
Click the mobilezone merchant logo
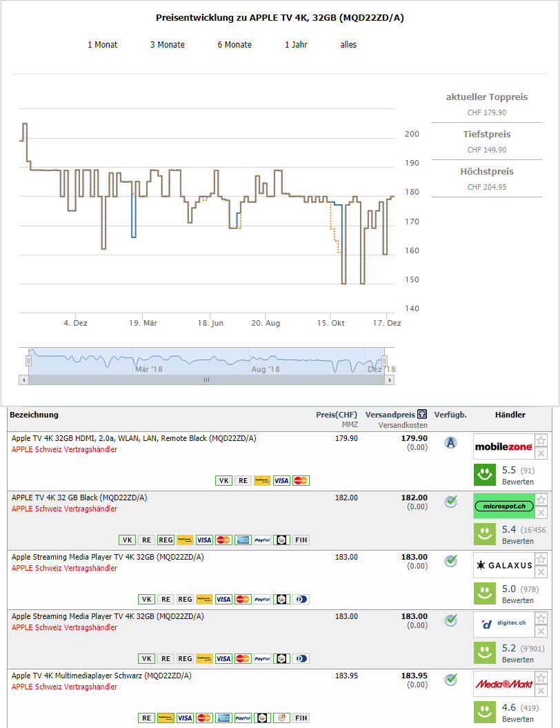503,446
